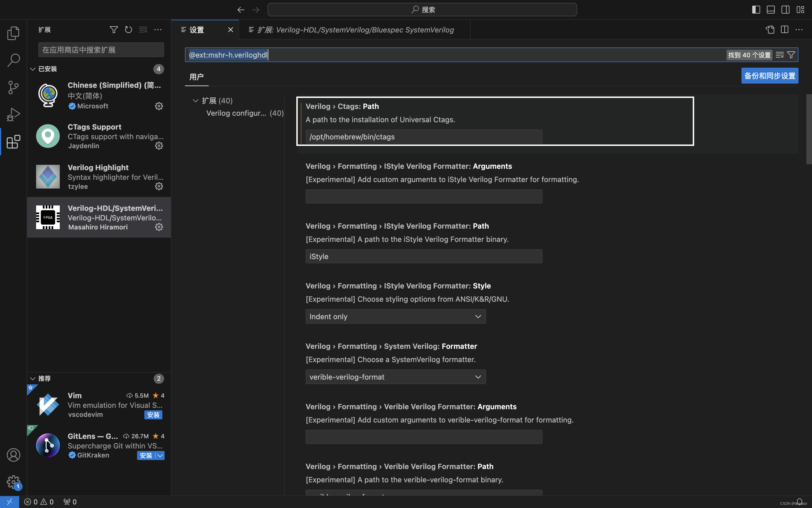Screen dimensions: 812x508
Task: Open the IStyle Formatter Style dropdown
Action: tap(396, 316)
